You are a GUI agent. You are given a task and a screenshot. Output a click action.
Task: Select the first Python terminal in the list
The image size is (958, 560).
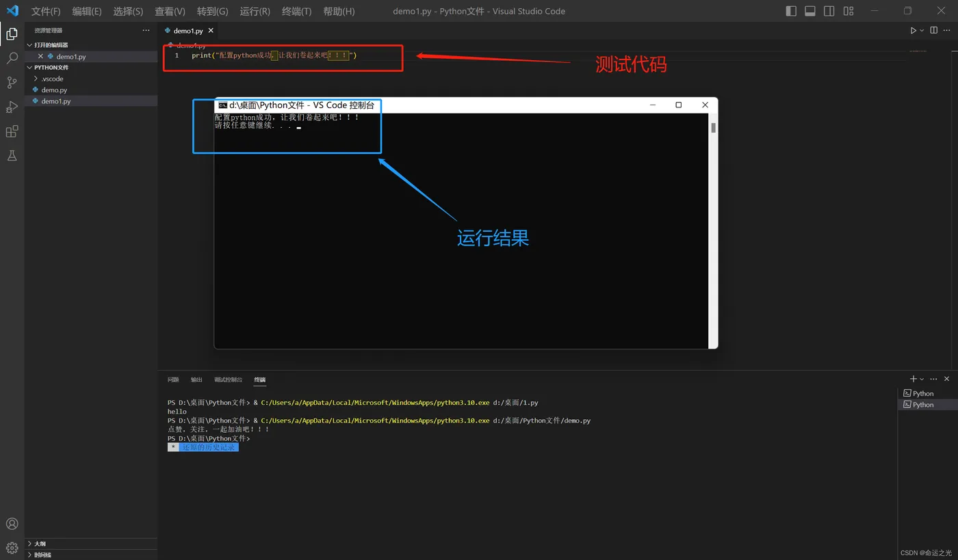[x=927, y=393]
